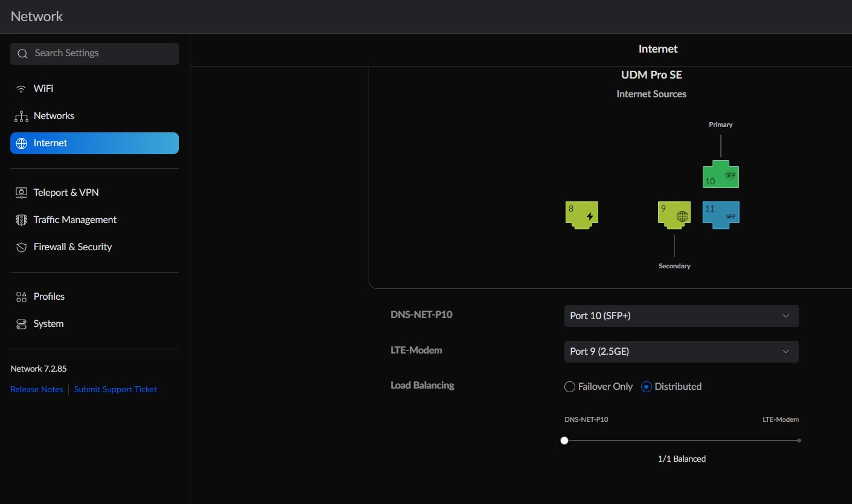Click the DNS-NET-P10 field label
Screen dimensions: 852x504
[421, 315]
